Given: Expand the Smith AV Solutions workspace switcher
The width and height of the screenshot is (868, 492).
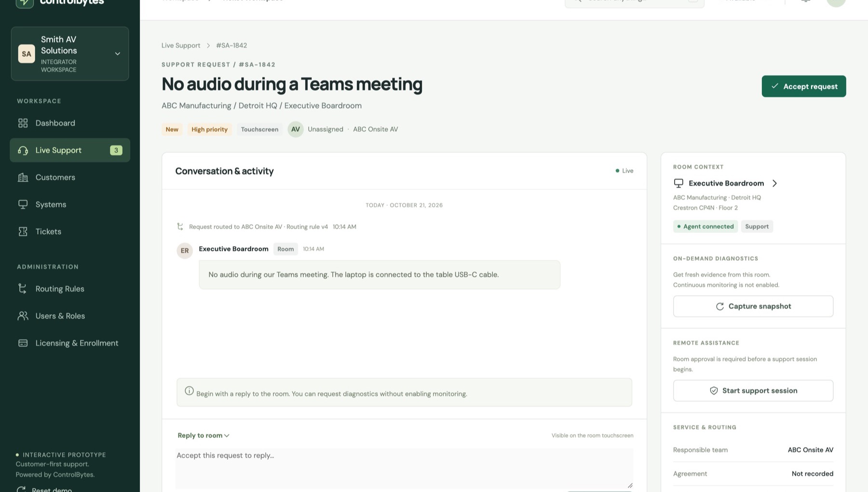Looking at the screenshot, I should tap(70, 54).
